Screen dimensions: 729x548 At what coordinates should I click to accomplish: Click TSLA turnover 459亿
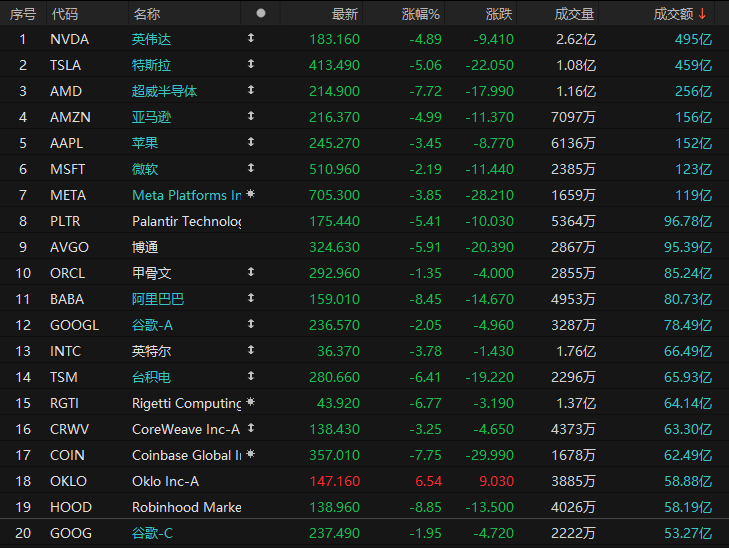pyautogui.click(x=693, y=65)
